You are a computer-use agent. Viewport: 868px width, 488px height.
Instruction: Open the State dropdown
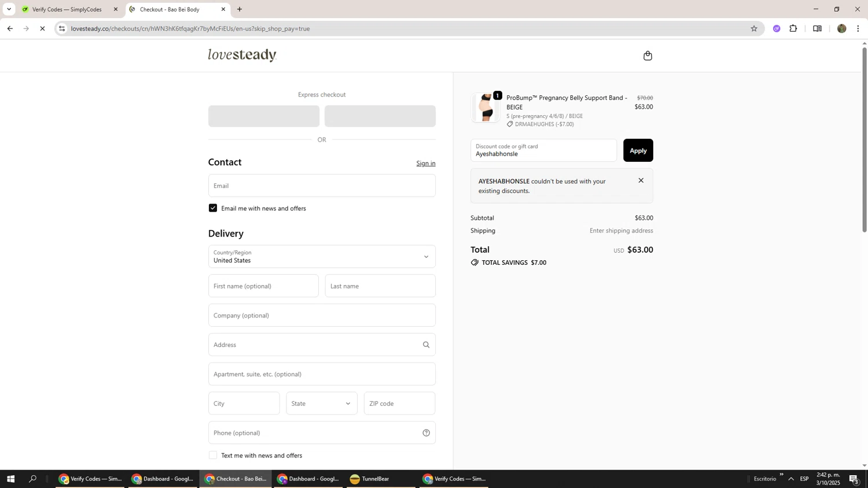322,404
